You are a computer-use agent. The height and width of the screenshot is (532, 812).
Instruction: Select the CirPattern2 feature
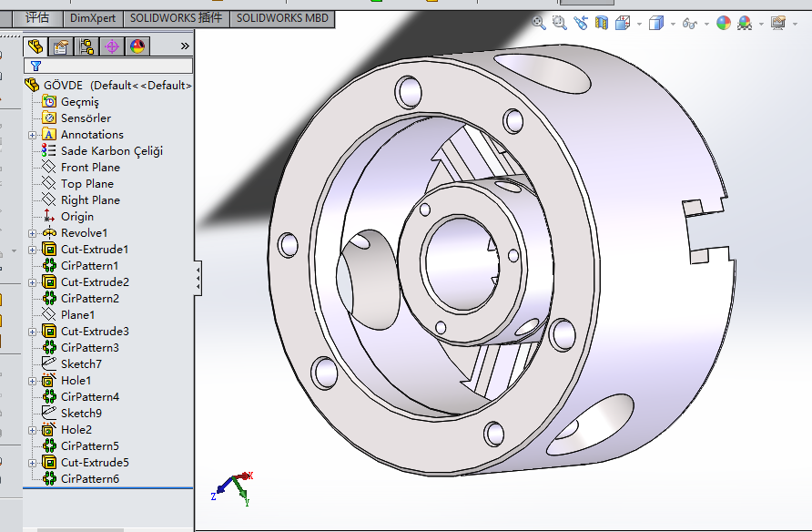[x=89, y=299]
